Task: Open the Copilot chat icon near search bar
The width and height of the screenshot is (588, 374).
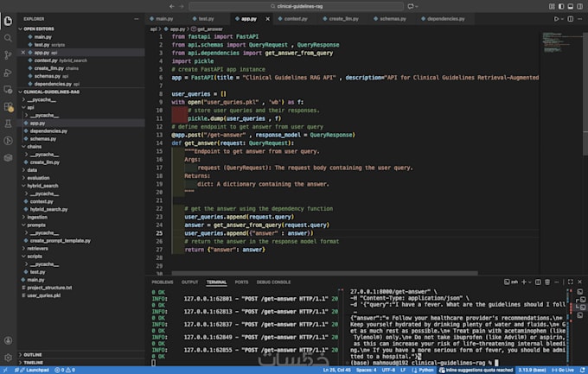Action: (x=411, y=6)
